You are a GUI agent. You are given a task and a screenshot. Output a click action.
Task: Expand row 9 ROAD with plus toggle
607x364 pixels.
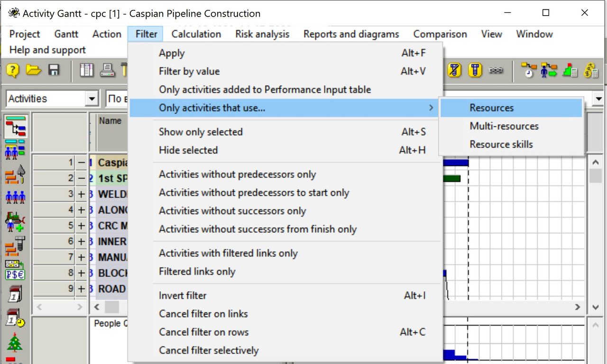(x=82, y=289)
